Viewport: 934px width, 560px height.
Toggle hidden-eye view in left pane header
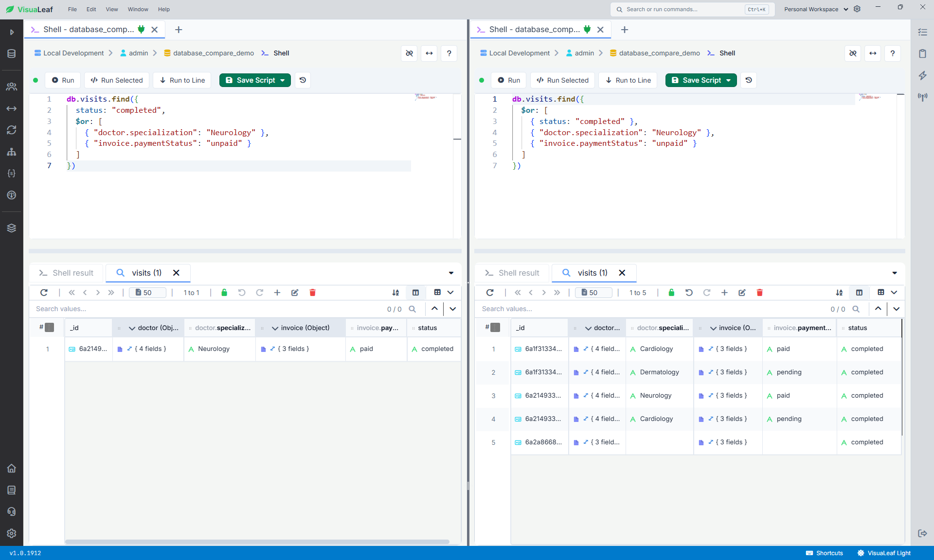click(409, 53)
